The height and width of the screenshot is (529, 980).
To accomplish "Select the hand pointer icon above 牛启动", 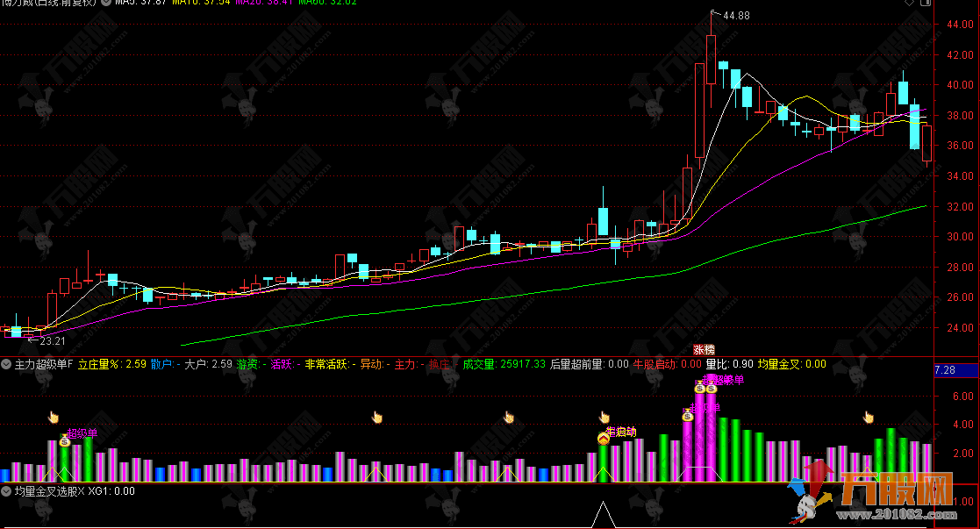I will click(x=604, y=417).
